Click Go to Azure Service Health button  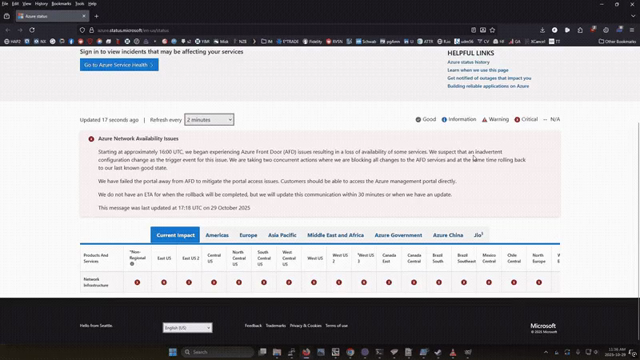119,65
